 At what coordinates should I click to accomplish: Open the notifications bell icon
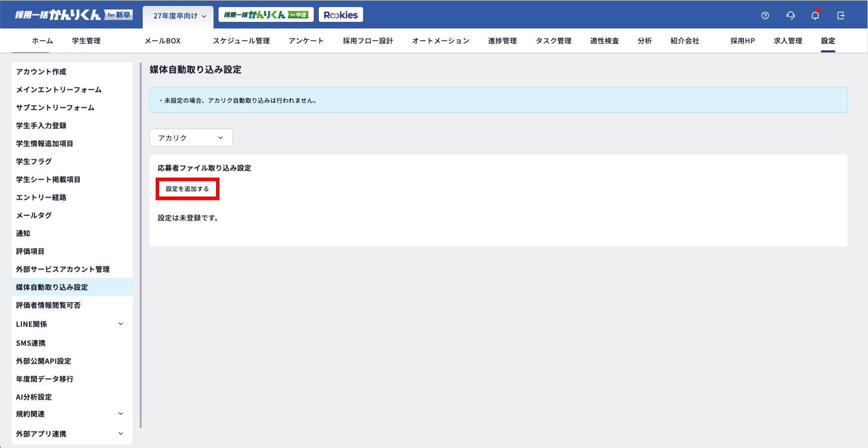point(815,15)
